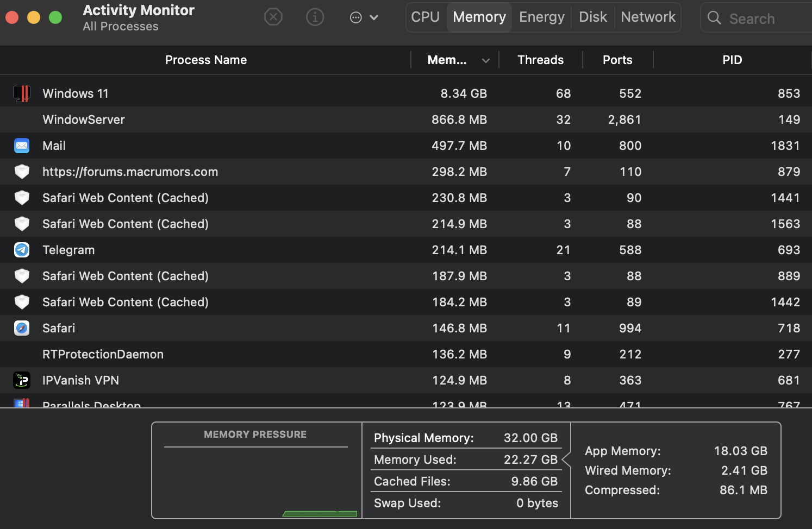Click the IPVanish VPN icon
This screenshot has height=529, width=812.
(x=22, y=380)
